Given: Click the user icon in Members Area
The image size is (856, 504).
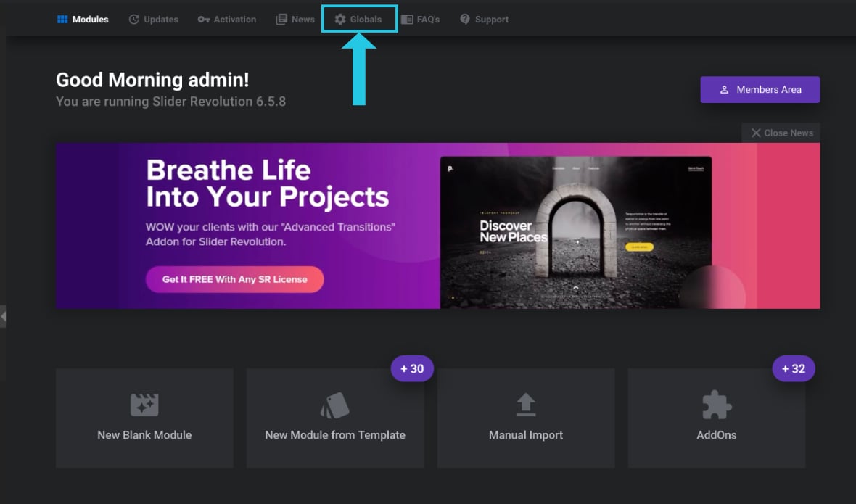Looking at the screenshot, I should (x=725, y=89).
